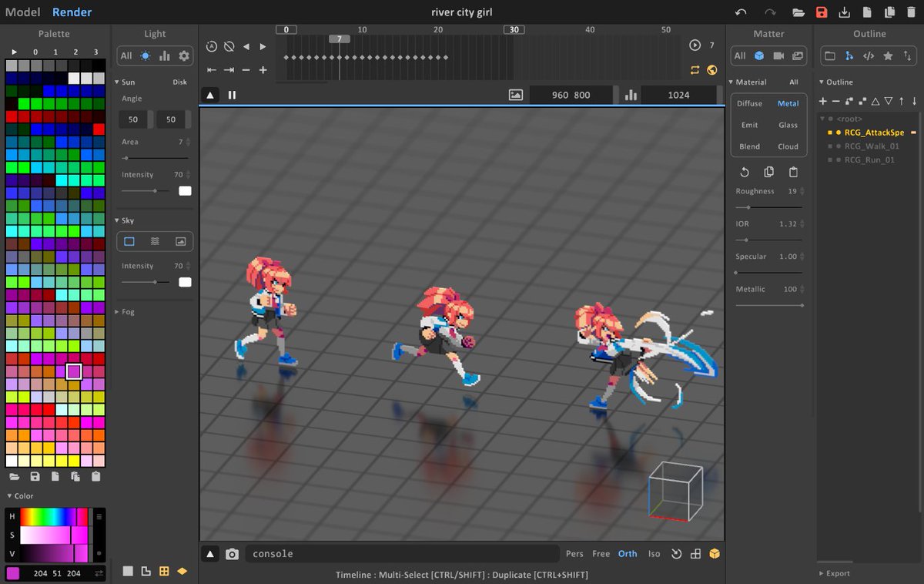Reset material with circular arrow icon
The image size is (924, 584).
click(x=745, y=172)
